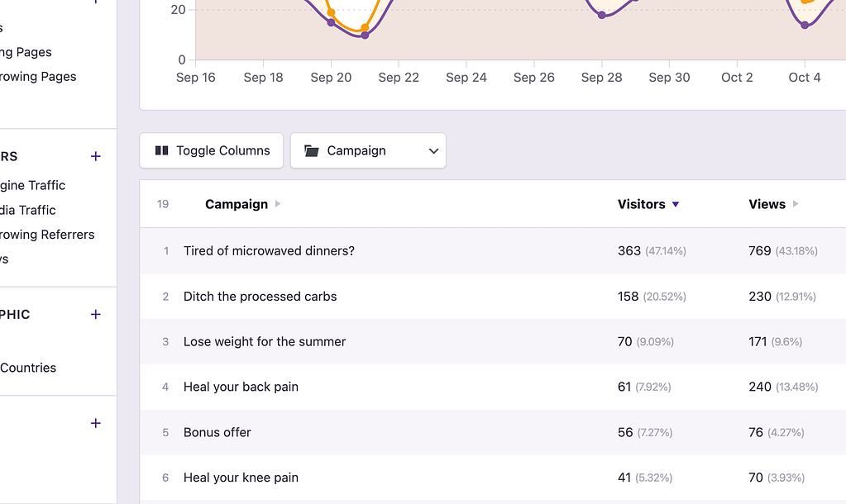
Task: Click the plus icon next to Countries section
Action: pos(95,314)
